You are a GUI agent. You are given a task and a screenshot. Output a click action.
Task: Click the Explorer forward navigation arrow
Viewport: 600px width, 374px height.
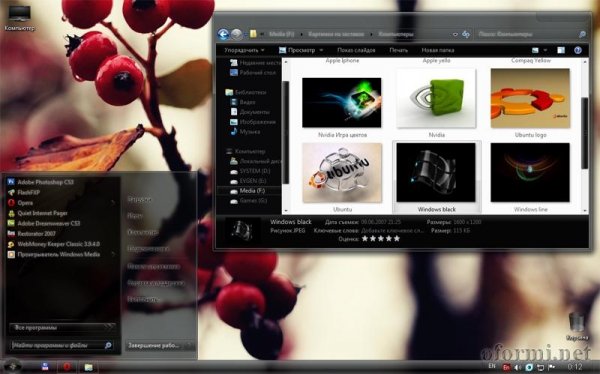(x=237, y=34)
